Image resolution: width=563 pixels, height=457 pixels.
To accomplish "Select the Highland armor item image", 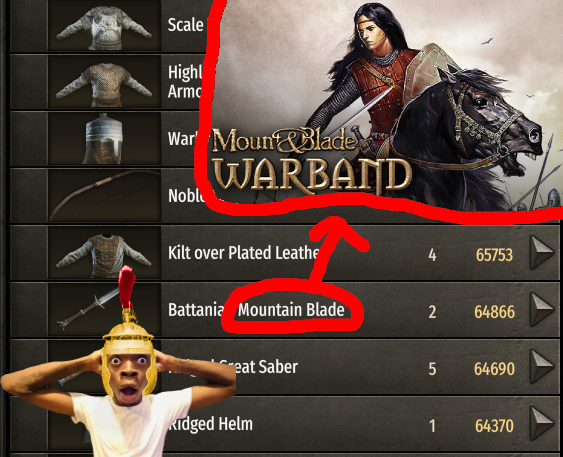I will click(x=104, y=82).
